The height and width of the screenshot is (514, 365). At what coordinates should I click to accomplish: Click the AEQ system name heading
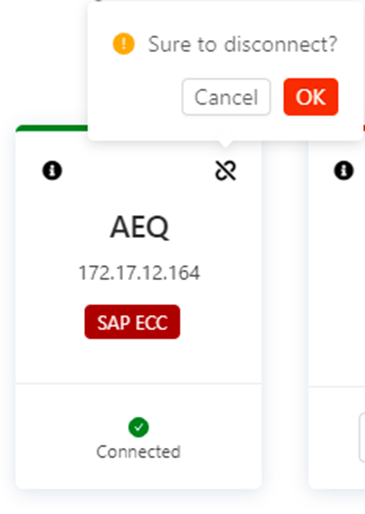[x=139, y=227]
